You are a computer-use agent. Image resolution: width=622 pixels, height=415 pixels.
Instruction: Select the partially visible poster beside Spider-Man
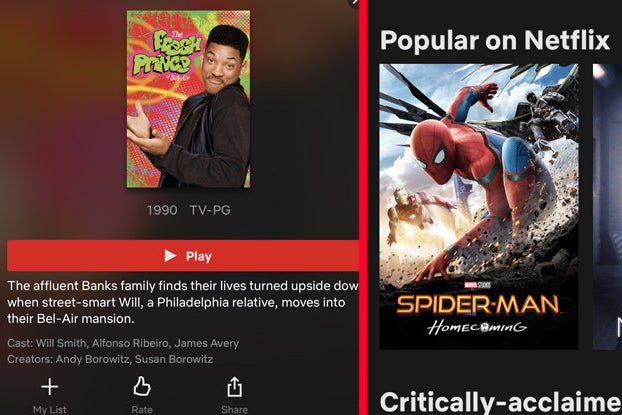point(607,207)
